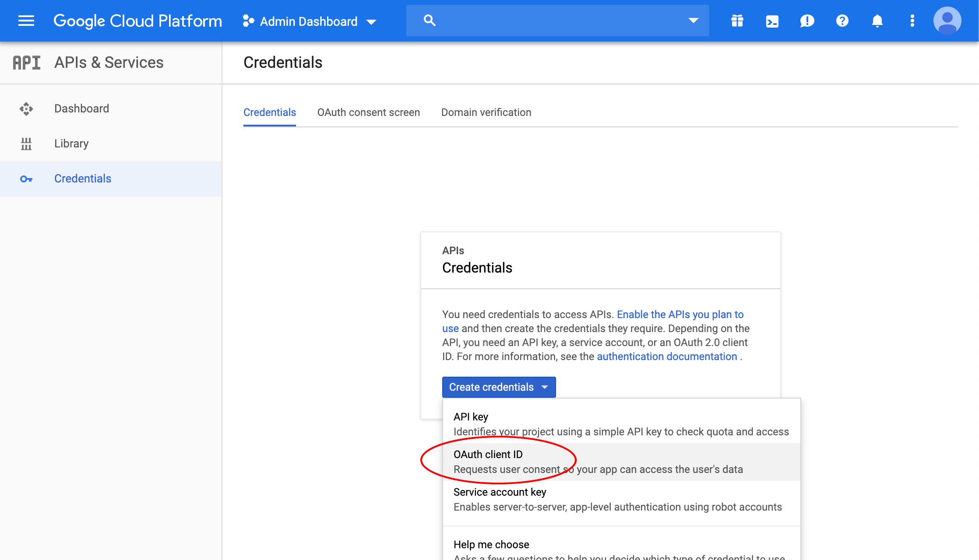
Task: Open the navigation hamburger menu
Action: pyautogui.click(x=26, y=21)
